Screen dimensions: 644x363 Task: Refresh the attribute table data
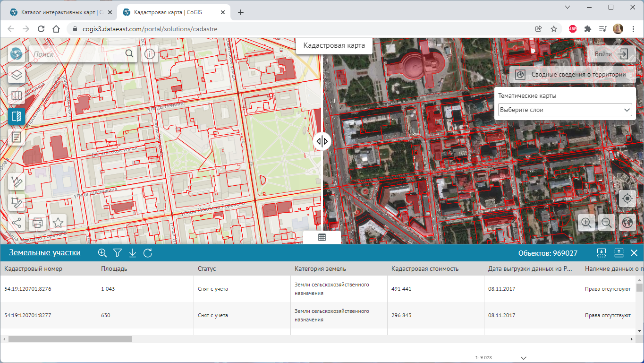pos(148,253)
